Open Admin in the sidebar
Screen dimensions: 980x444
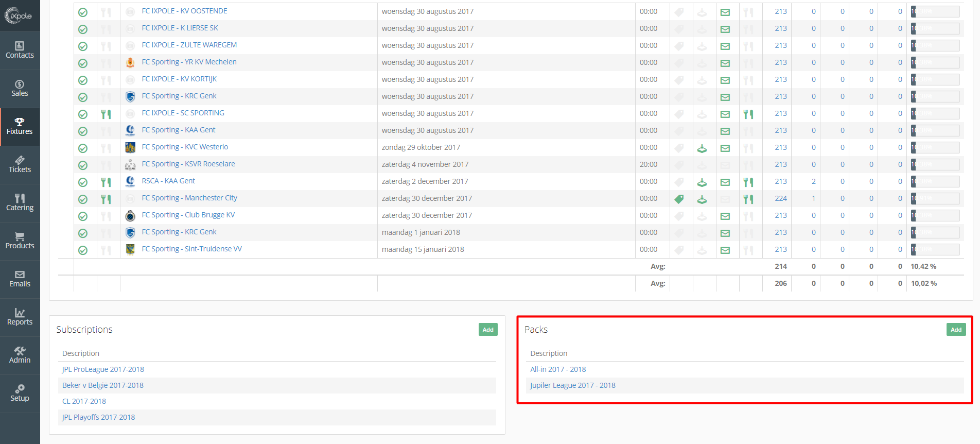click(20, 355)
